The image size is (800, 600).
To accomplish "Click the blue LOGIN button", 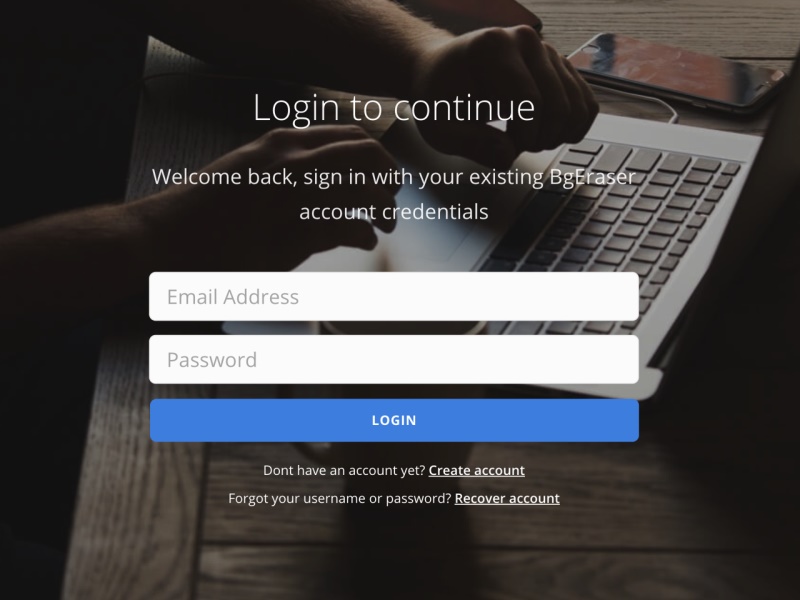I will [394, 420].
